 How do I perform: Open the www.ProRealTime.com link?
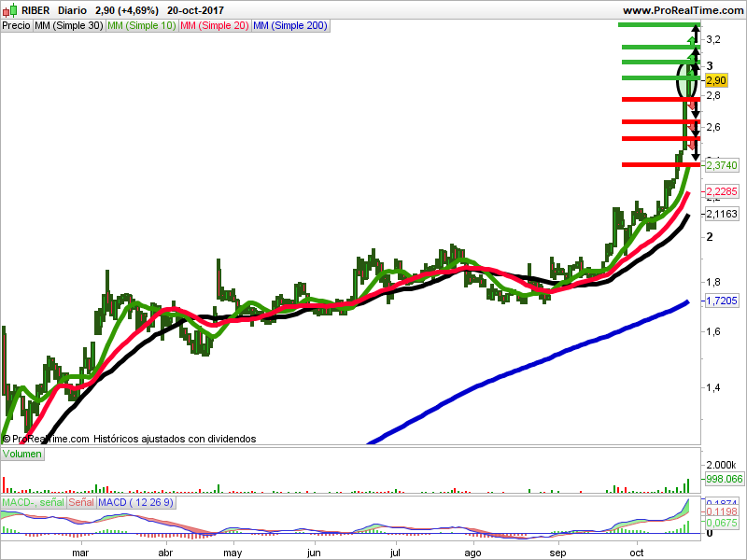point(682,10)
